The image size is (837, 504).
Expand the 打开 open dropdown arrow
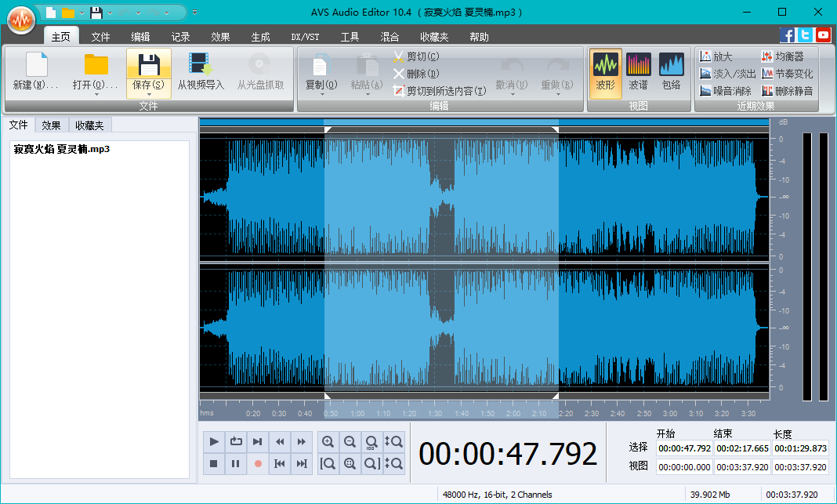[96, 95]
